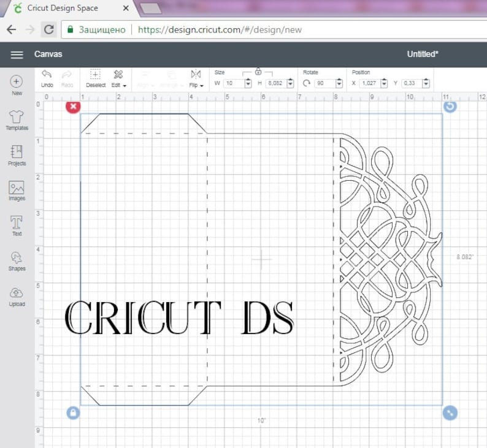
Task: Click the Rotate angle field
Action: pos(325,83)
